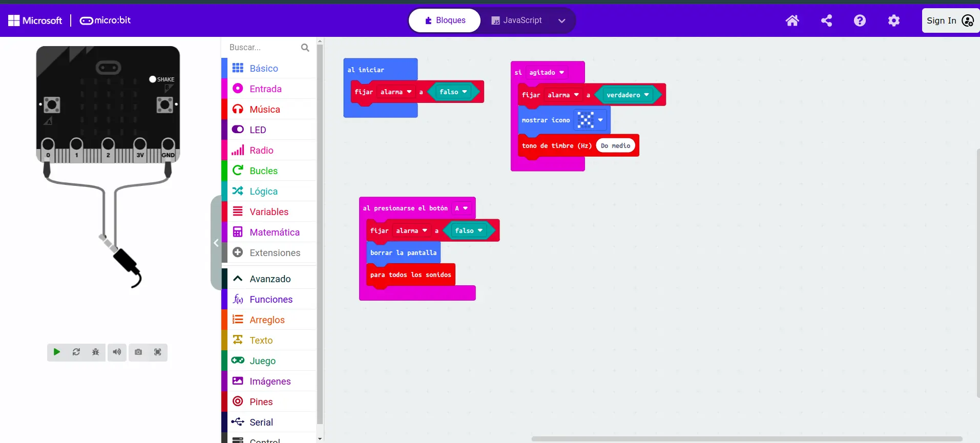The height and width of the screenshot is (443, 980).
Task: Open the Help menu question mark
Action: (860, 20)
